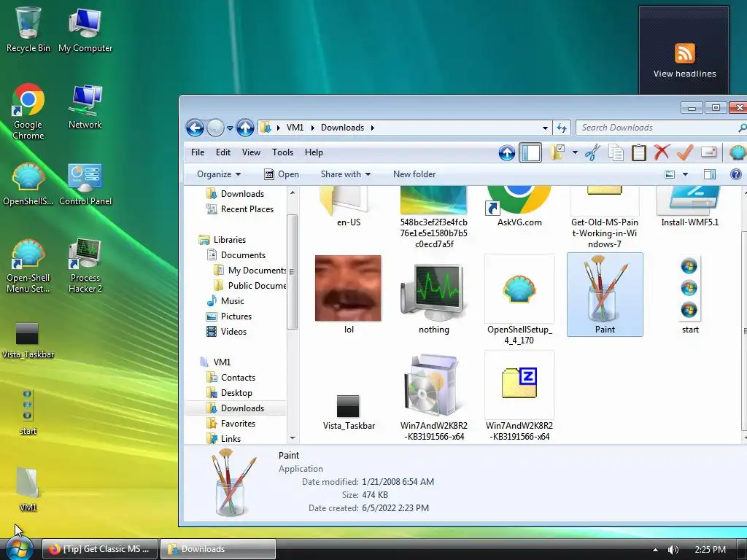The image size is (747, 560).
Task: Open the File menu
Action: pyautogui.click(x=198, y=152)
